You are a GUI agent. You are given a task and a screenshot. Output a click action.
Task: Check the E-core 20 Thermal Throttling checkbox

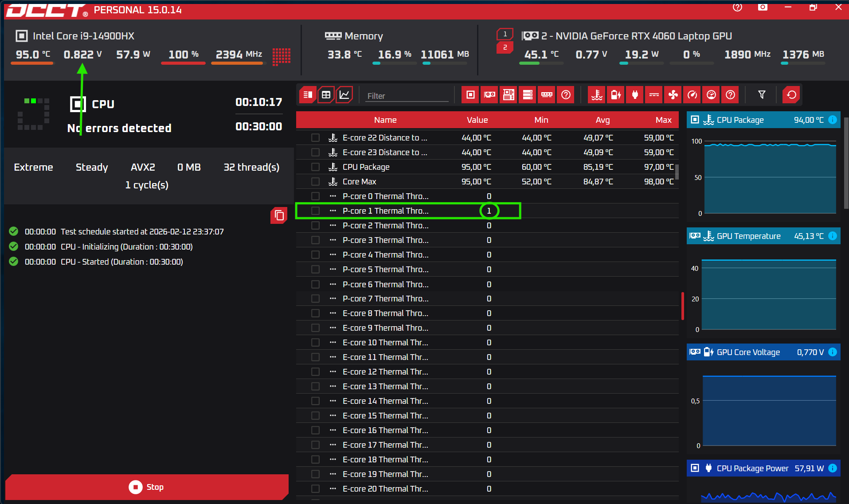pyautogui.click(x=315, y=489)
